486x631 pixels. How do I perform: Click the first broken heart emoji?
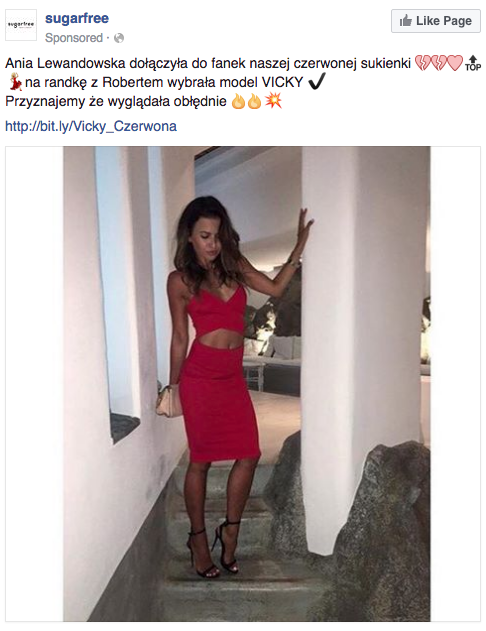pos(422,63)
